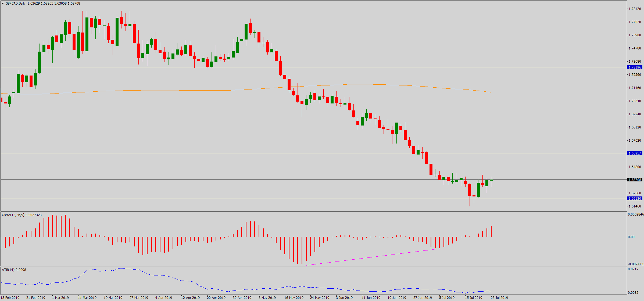
Task: Click the 3 Jun 2019 date label
Action: point(344,298)
